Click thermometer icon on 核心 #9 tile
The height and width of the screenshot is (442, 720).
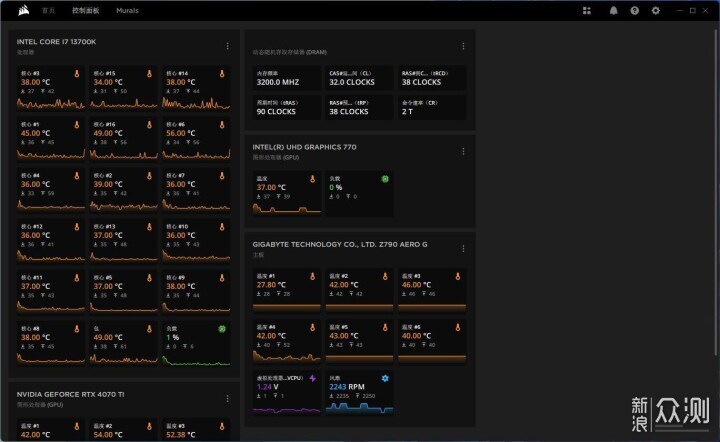coord(222,278)
